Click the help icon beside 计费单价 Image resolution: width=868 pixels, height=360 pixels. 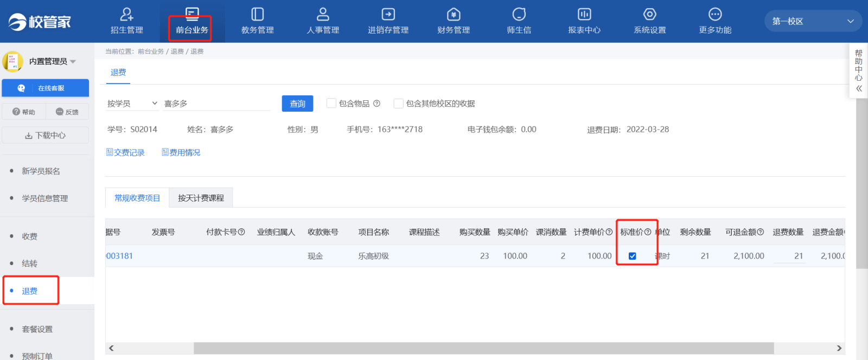pos(609,232)
